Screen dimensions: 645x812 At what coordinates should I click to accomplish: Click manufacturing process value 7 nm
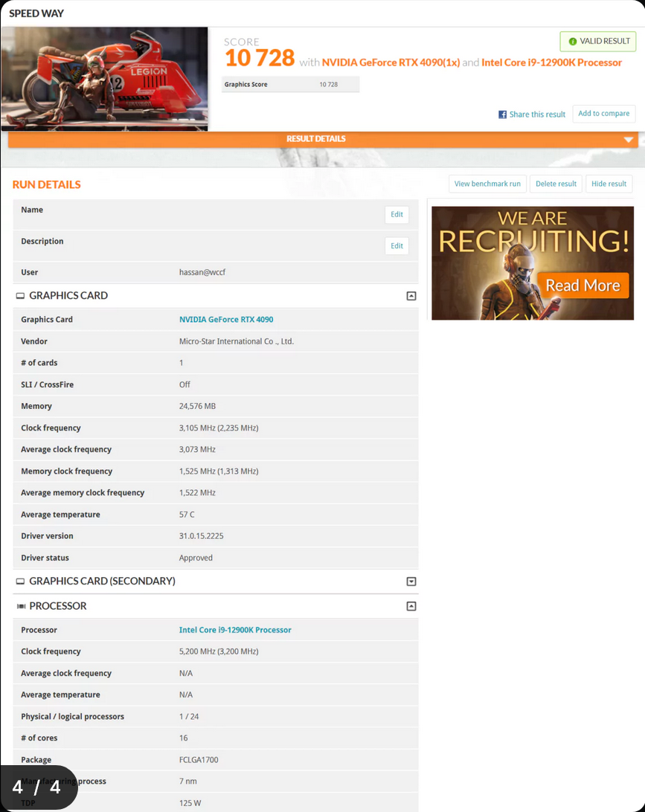pos(188,782)
